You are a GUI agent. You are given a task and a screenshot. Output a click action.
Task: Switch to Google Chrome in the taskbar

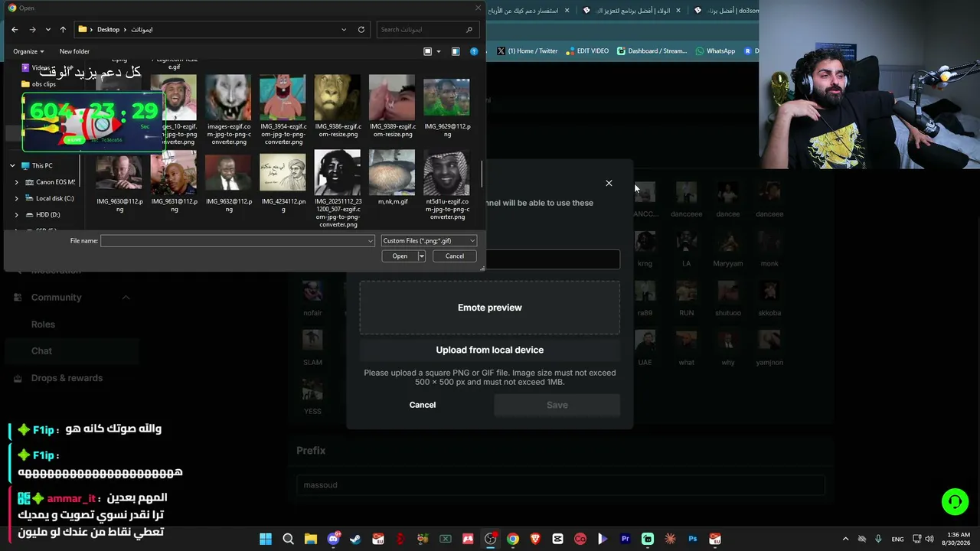(513, 539)
